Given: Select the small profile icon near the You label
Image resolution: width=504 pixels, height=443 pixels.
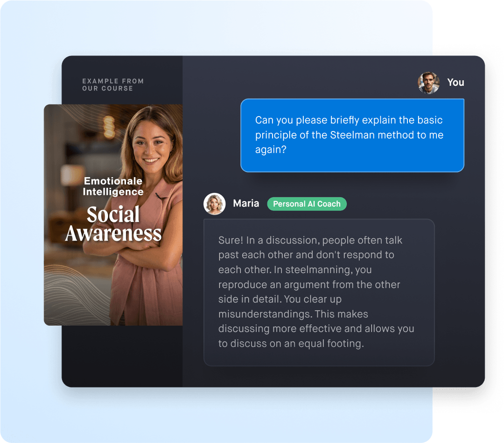Looking at the screenshot, I should 428,83.
